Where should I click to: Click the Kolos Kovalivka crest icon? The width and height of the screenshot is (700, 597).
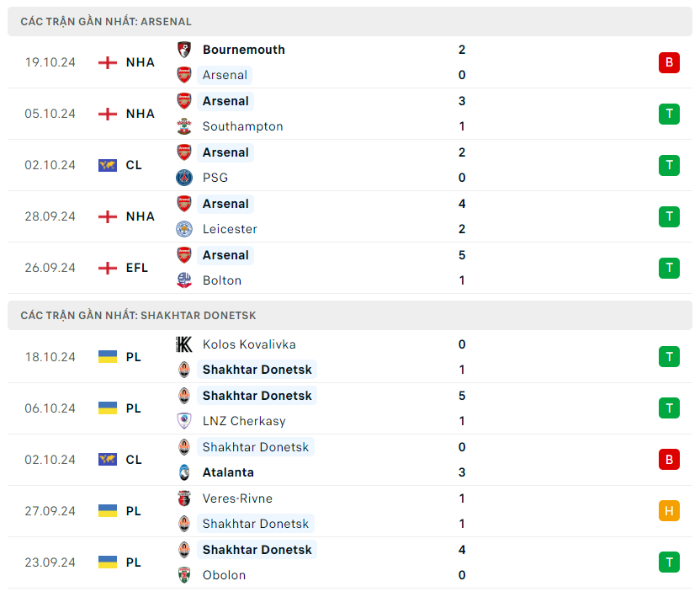[x=184, y=344]
